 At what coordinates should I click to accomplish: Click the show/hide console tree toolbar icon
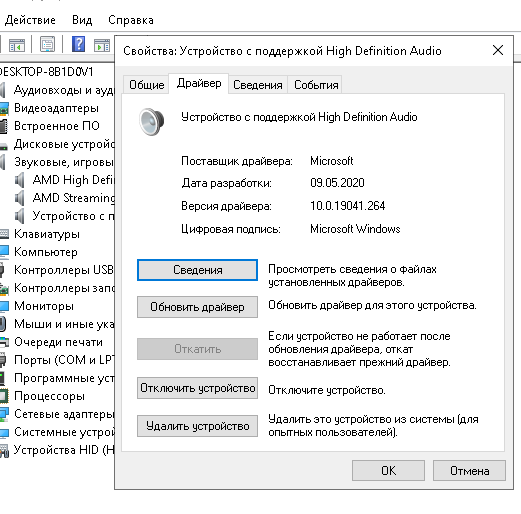[17, 44]
